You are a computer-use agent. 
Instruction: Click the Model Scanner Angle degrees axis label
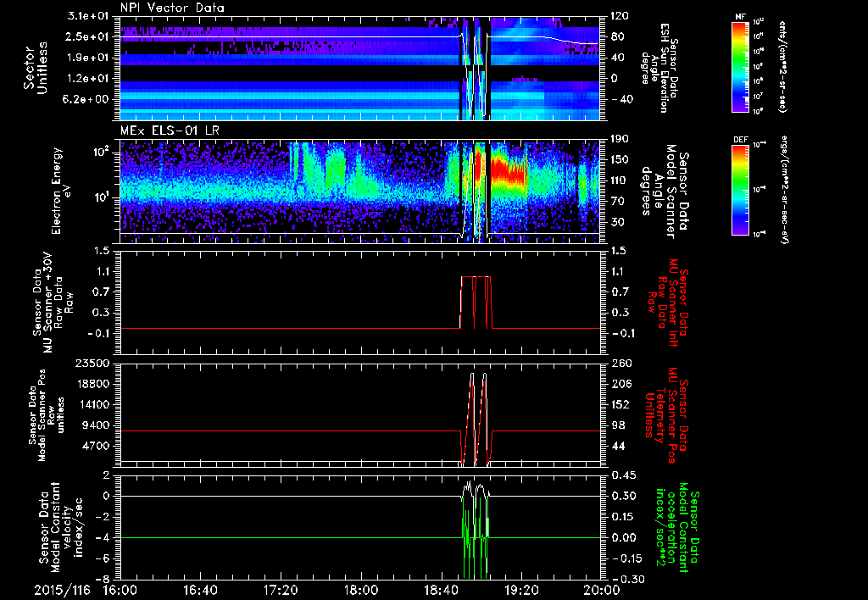click(665, 192)
